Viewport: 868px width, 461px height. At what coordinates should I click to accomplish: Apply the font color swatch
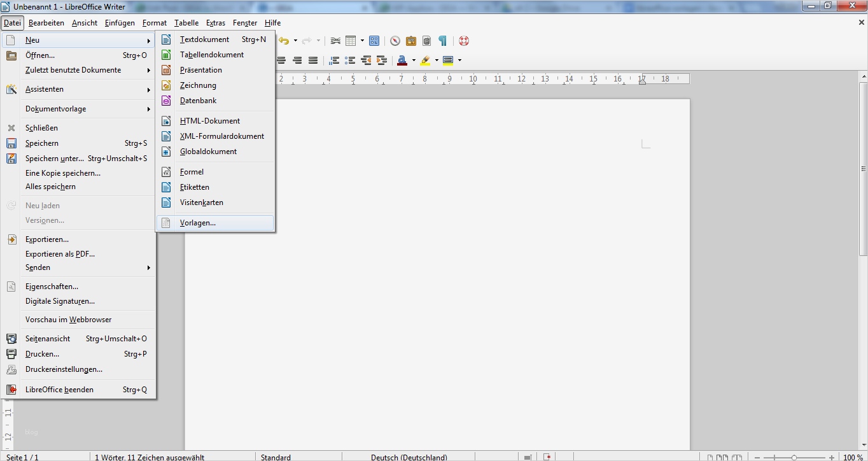402,60
